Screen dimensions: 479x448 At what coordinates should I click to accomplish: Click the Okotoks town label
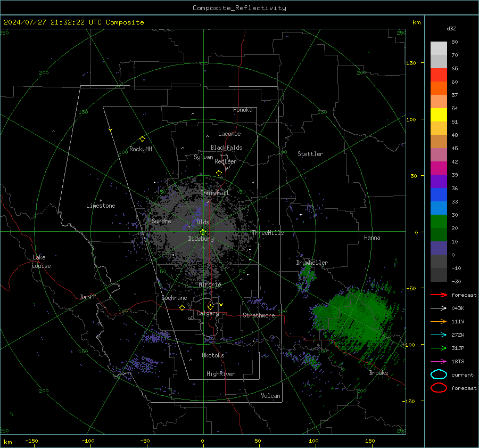213,355
